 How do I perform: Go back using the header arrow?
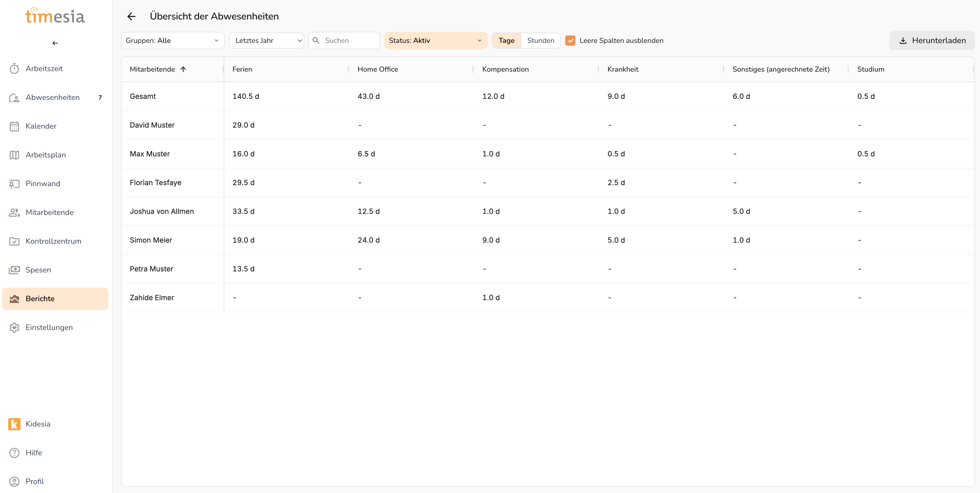(x=131, y=16)
